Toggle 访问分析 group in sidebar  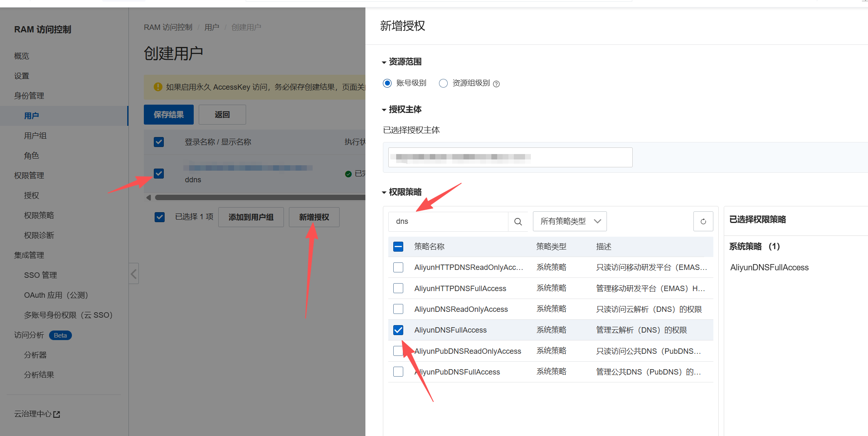(29, 335)
